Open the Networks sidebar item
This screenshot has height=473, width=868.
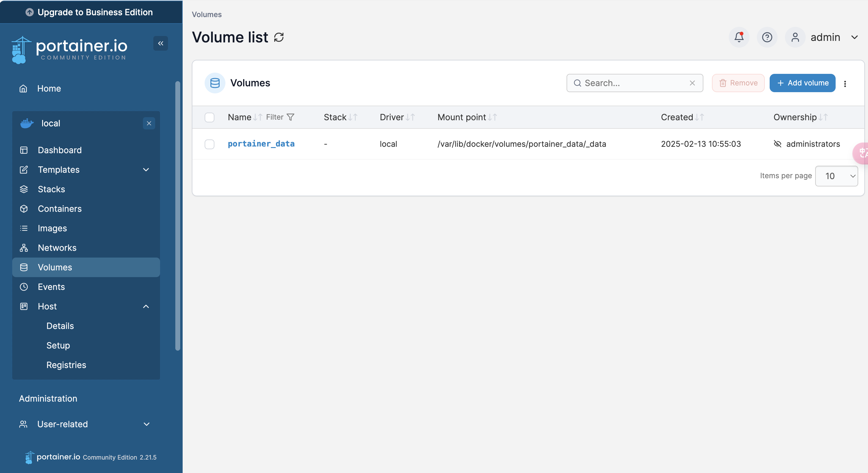(57, 248)
